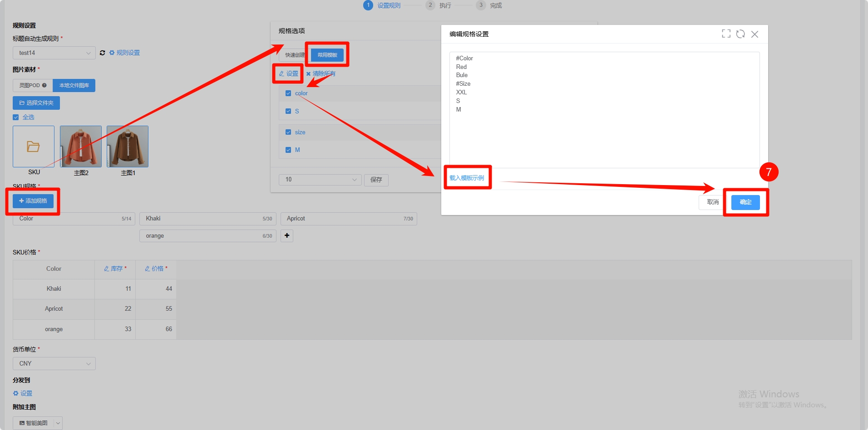Click the SKU folder icon thumbnail
Image resolution: width=868 pixels, height=430 pixels.
click(34, 147)
